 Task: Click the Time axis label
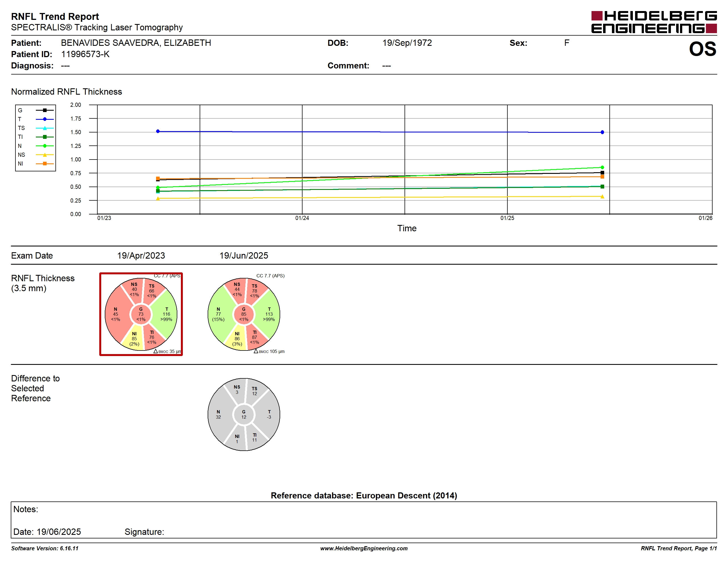tap(407, 228)
